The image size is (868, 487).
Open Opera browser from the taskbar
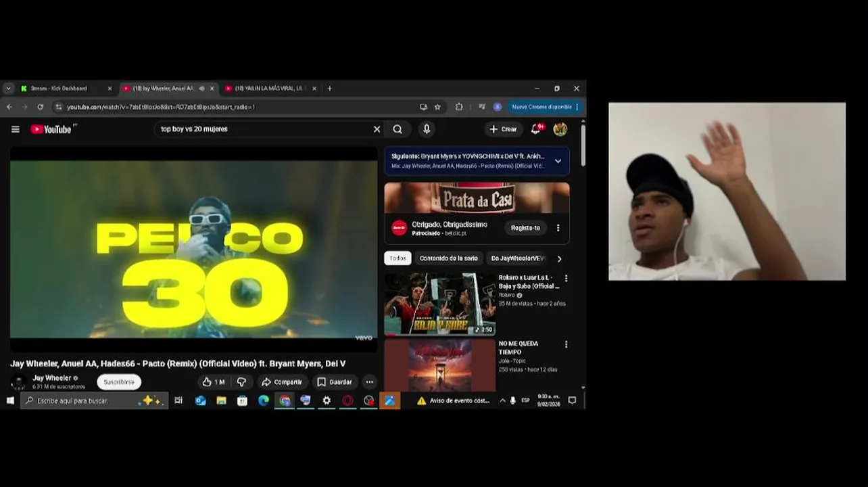pos(347,400)
